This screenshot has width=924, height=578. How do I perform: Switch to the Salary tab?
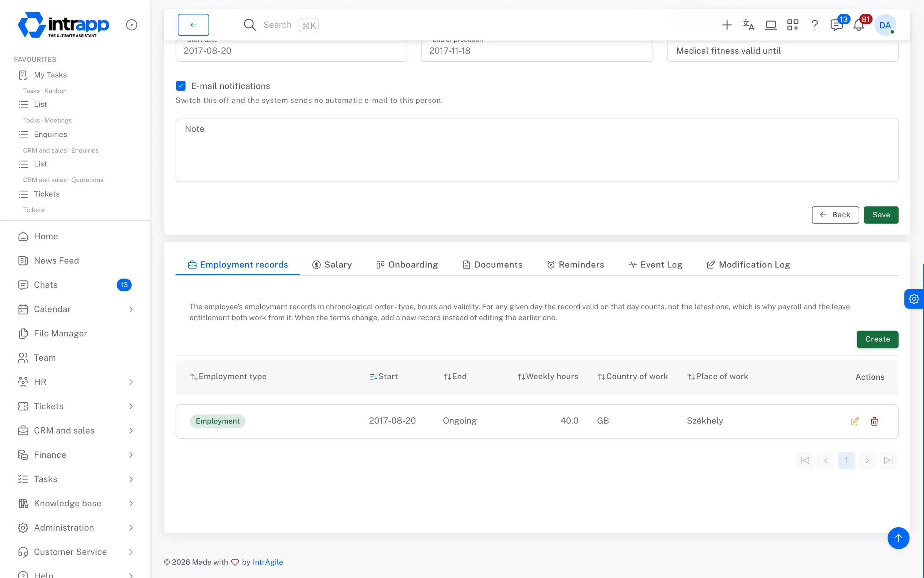click(332, 265)
